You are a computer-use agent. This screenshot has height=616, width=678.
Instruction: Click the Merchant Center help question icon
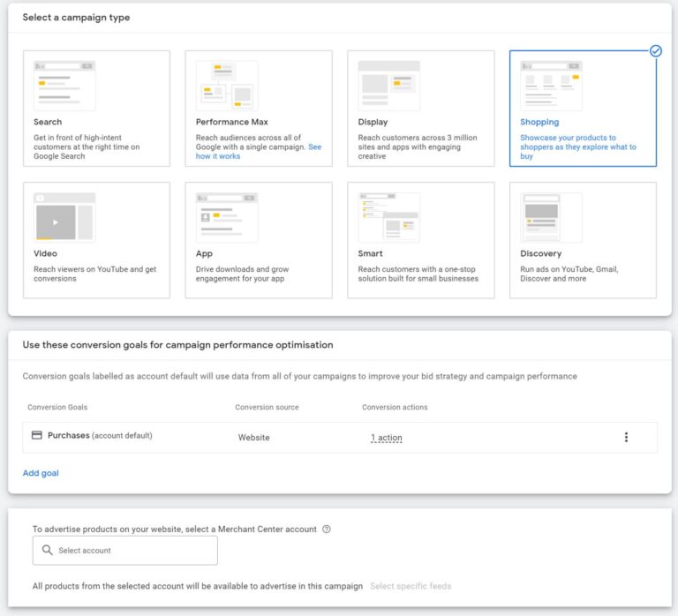(327, 530)
